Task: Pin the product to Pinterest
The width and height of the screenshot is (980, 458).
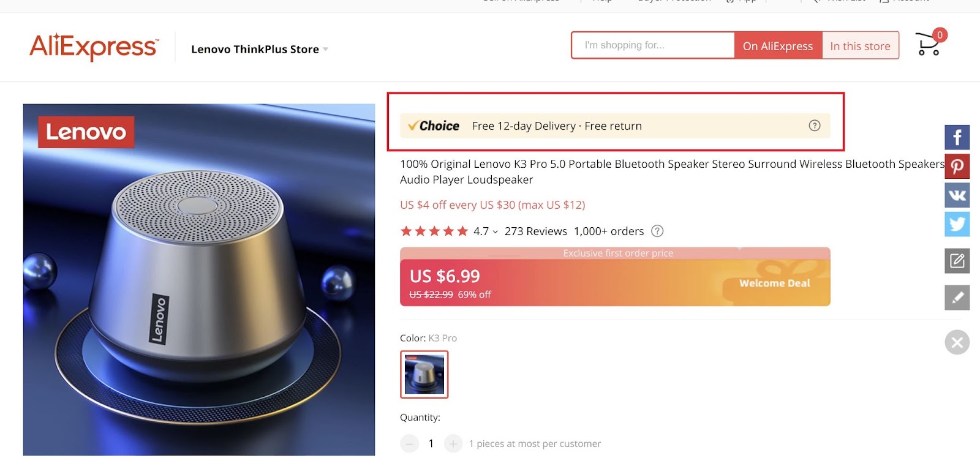Action: point(957,166)
